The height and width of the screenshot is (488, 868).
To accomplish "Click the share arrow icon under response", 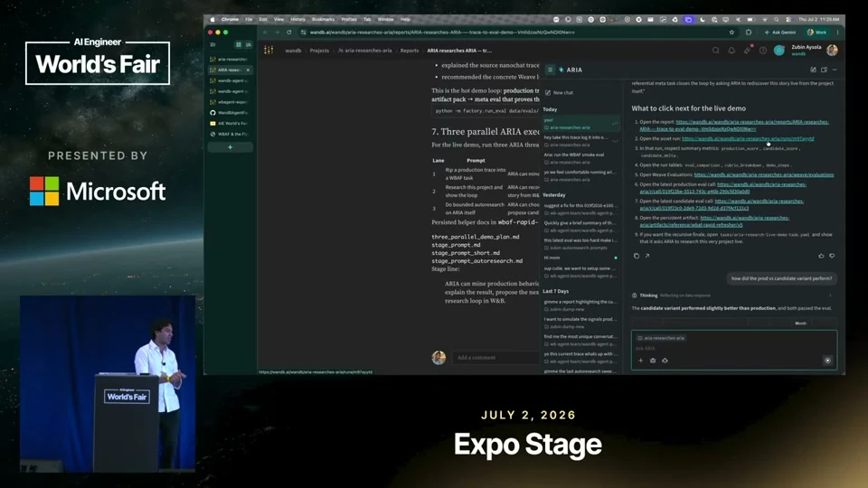I will coord(647,256).
